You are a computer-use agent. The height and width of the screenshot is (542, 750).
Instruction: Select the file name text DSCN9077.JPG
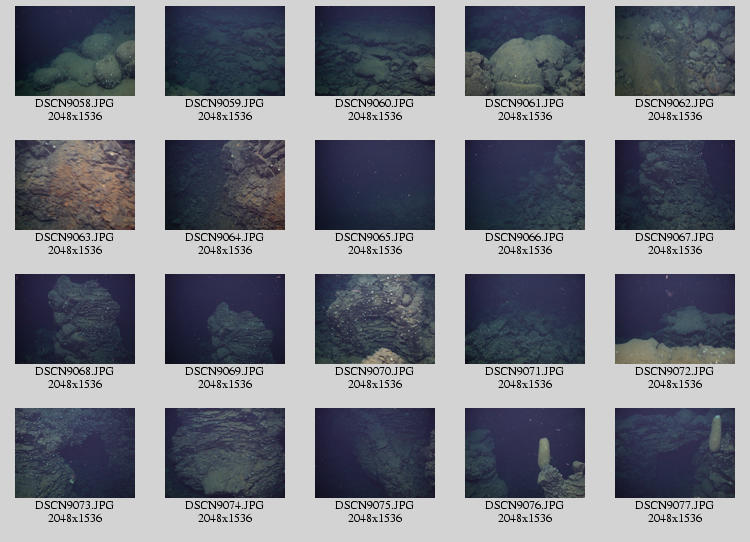click(x=674, y=505)
